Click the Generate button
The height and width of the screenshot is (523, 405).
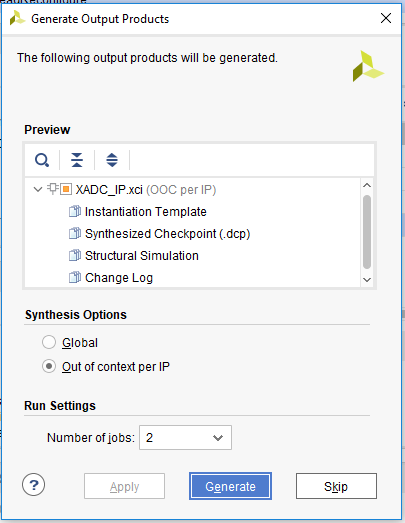pos(230,486)
